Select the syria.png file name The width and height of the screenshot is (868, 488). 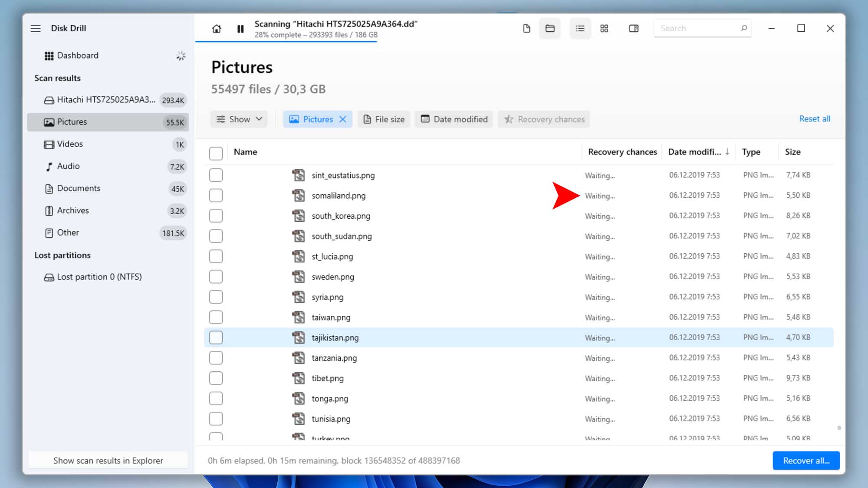click(x=327, y=297)
